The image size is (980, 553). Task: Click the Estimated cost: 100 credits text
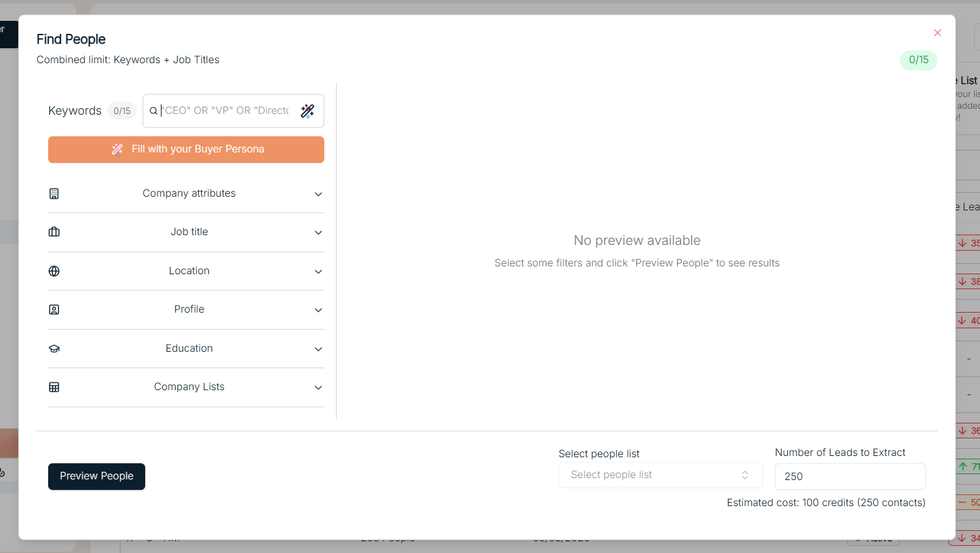pyautogui.click(x=826, y=503)
